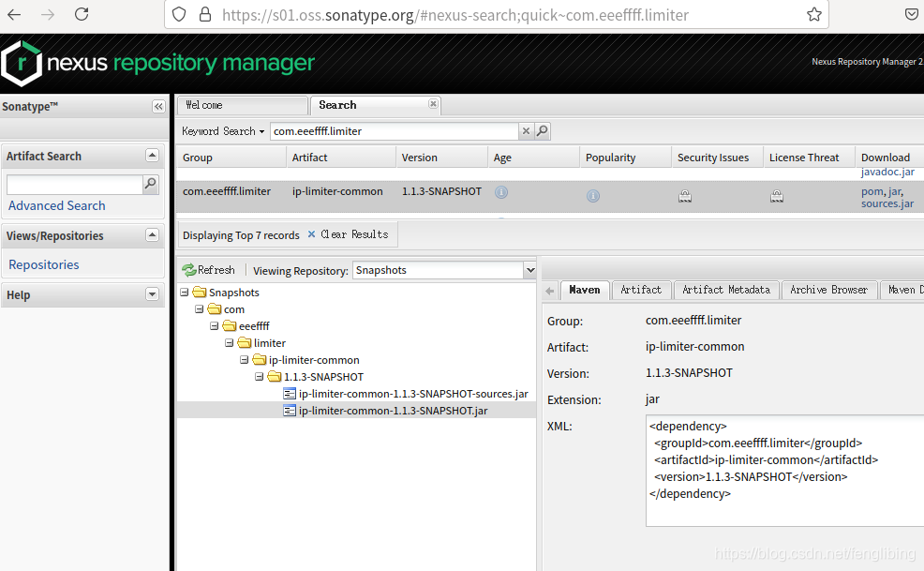Image resolution: width=924 pixels, height=571 pixels.
Task: Select the Maven detail tab
Action: [585, 290]
